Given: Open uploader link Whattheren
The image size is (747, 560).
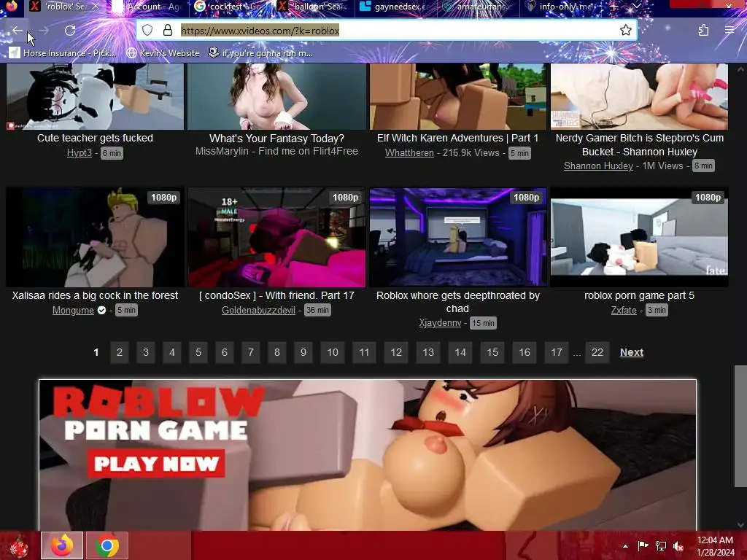Looking at the screenshot, I should (x=409, y=153).
